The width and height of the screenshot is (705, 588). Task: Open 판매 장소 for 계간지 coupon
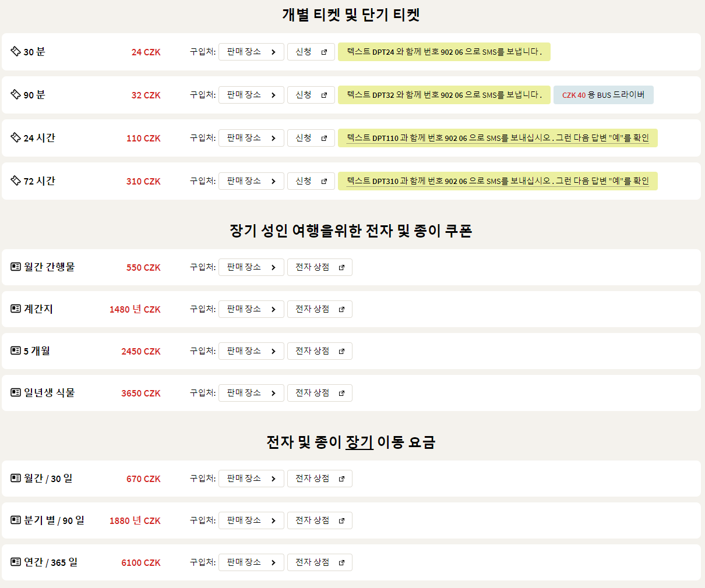point(251,309)
